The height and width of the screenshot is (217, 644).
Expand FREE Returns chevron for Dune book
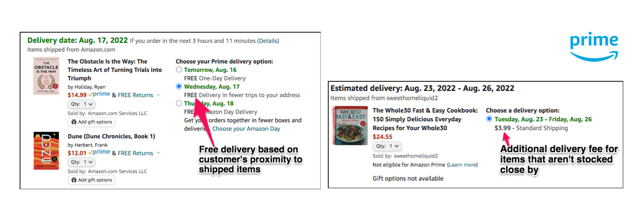tap(158, 153)
